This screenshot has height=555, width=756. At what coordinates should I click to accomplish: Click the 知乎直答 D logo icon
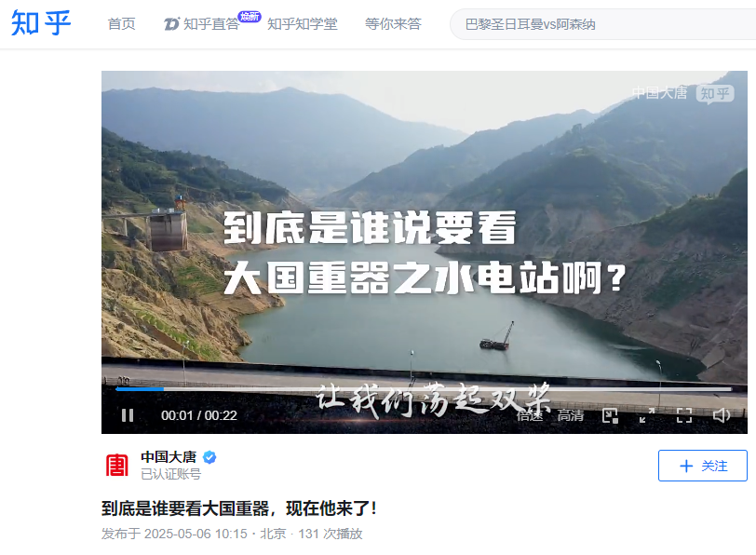[171, 23]
